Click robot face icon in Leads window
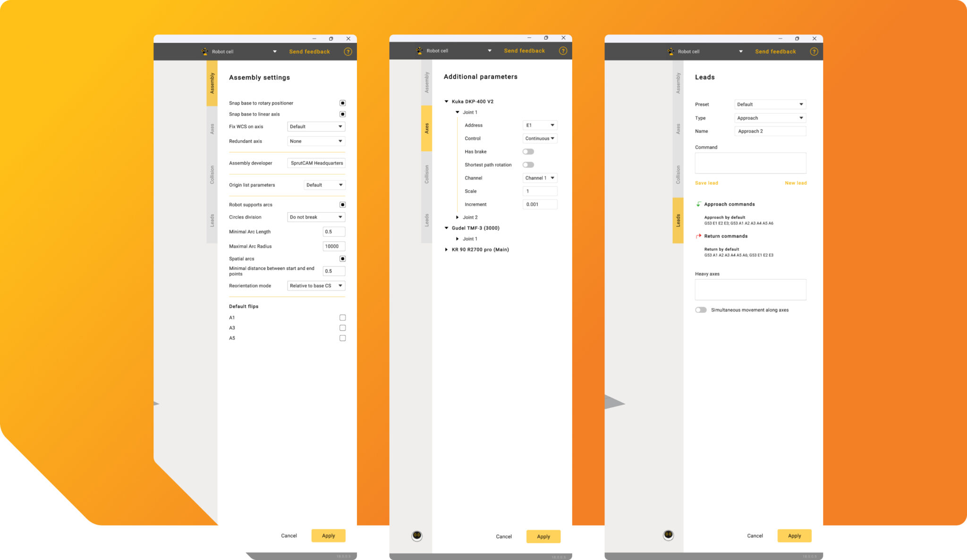Screen dimensions: 967x560 tap(668, 535)
